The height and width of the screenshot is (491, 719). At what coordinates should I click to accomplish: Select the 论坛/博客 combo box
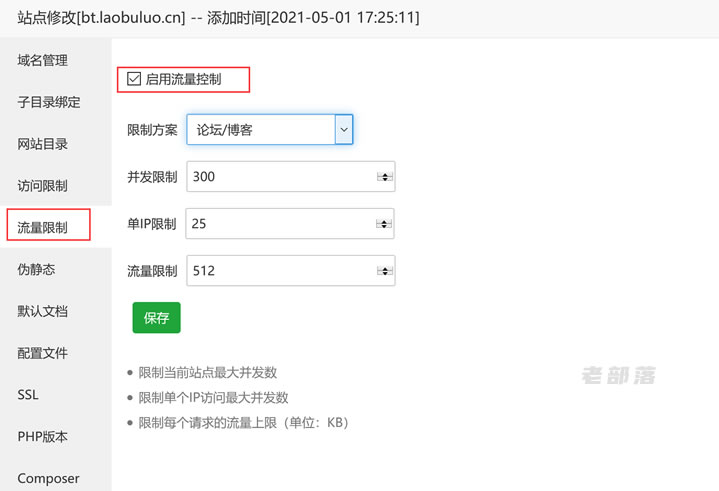[270, 130]
